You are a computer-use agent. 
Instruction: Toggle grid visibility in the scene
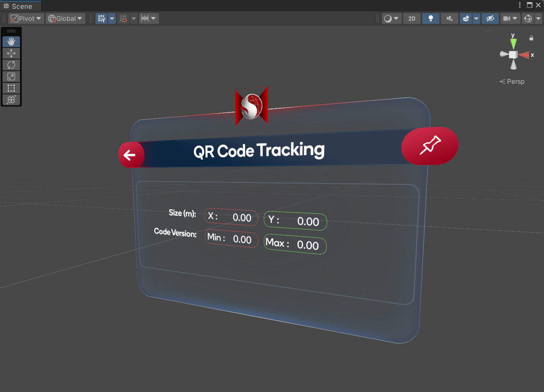click(x=102, y=18)
